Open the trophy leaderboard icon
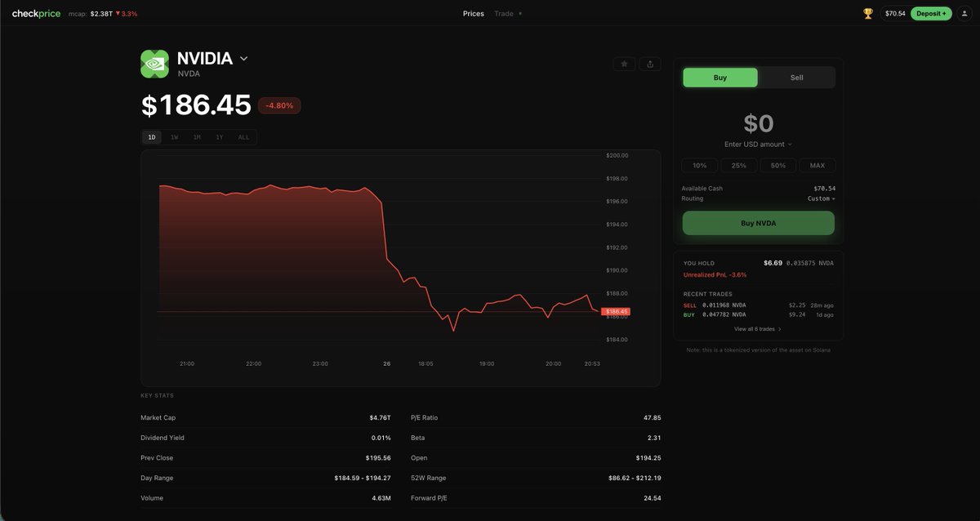This screenshot has width=980, height=521. 867,13
